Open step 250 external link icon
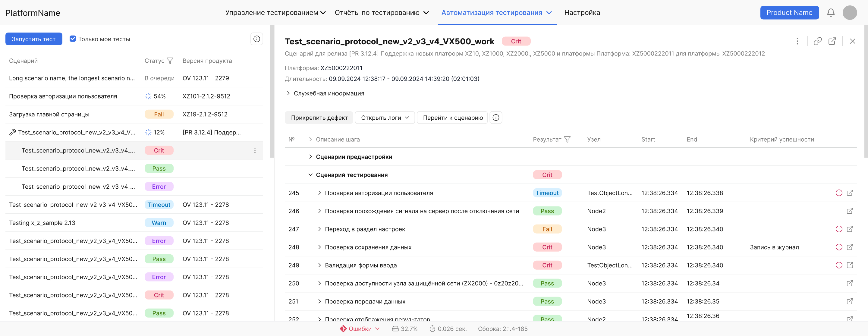The image size is (868, 336). [x=850, y=284]
